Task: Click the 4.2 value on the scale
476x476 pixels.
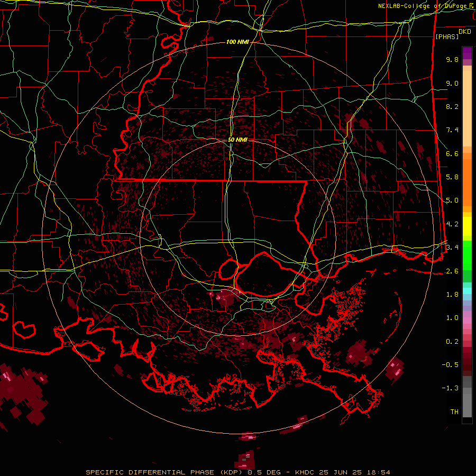Action: pyautogui.click(x=452, y=224)
